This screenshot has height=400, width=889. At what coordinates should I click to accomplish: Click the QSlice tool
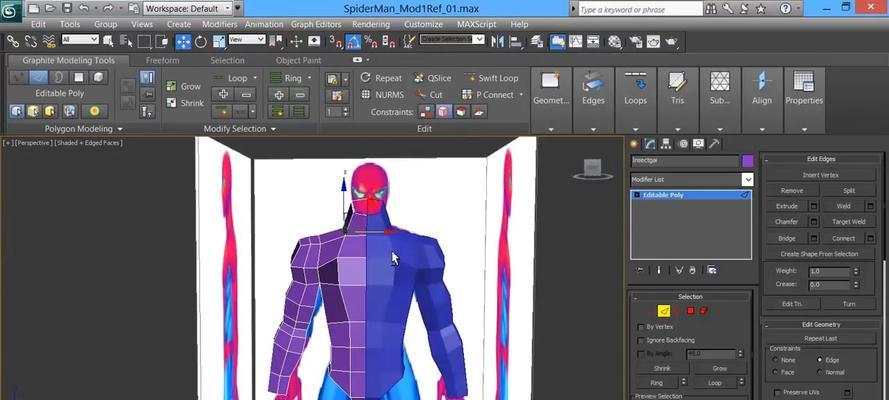pos(433,78)
